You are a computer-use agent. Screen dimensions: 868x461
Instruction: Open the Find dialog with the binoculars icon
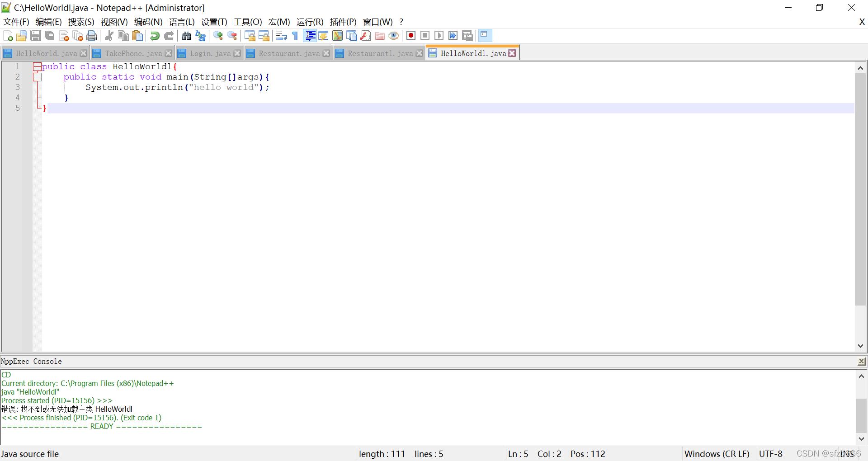[x=186, y=36]
